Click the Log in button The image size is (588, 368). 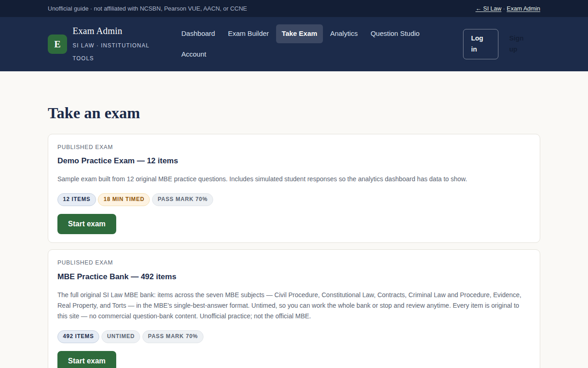tap(481, 44)
